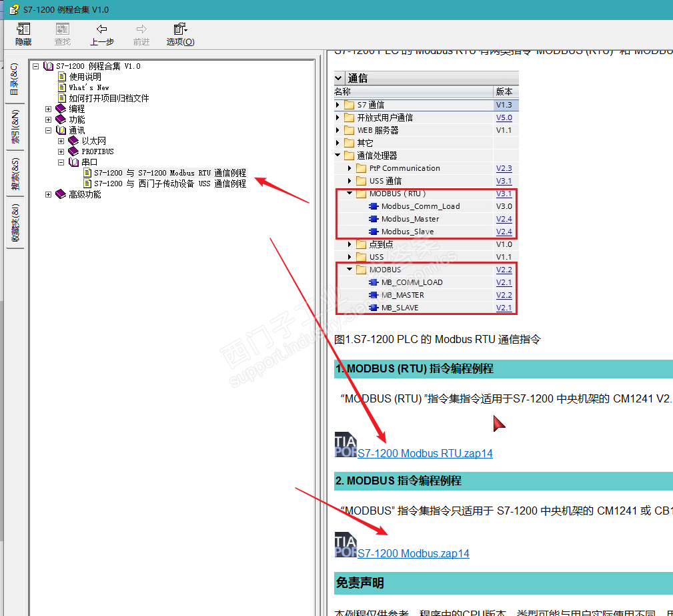This screenshot has width=673, height=616.
Task: Click the MB_COMM_LOAD row label
Action: tap(412, 282)
